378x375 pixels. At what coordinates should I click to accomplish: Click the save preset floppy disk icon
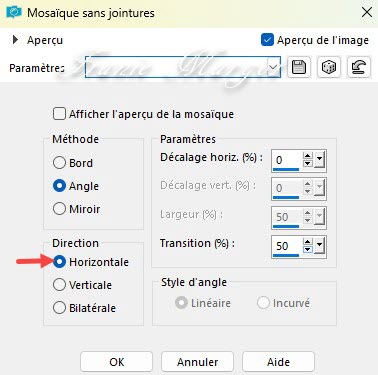tap(299, 67)
